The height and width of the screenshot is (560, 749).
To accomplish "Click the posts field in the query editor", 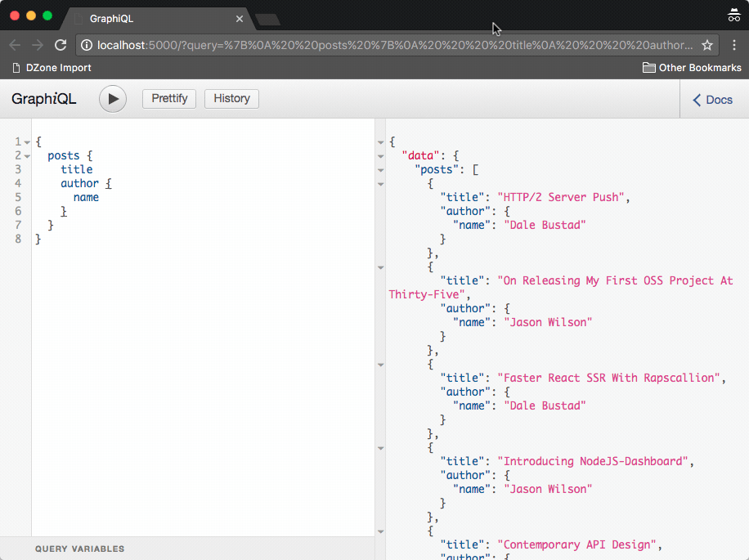I will [x=64, y=155].
